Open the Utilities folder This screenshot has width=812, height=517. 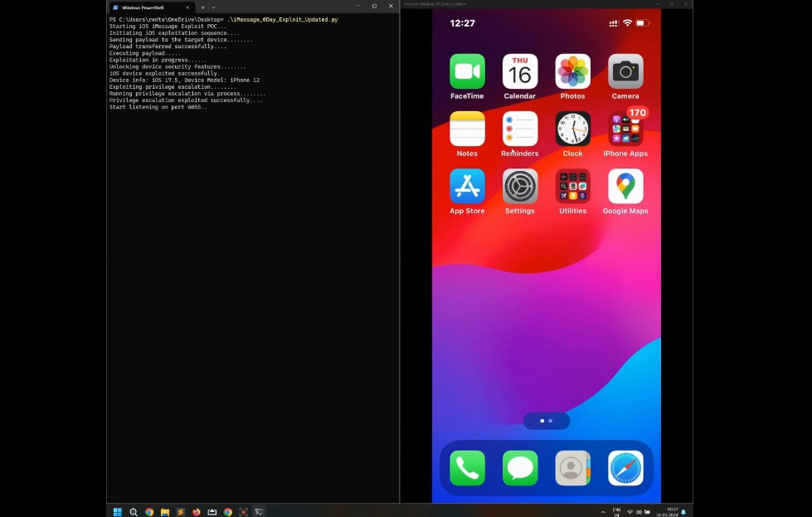[x=572, y=187]
